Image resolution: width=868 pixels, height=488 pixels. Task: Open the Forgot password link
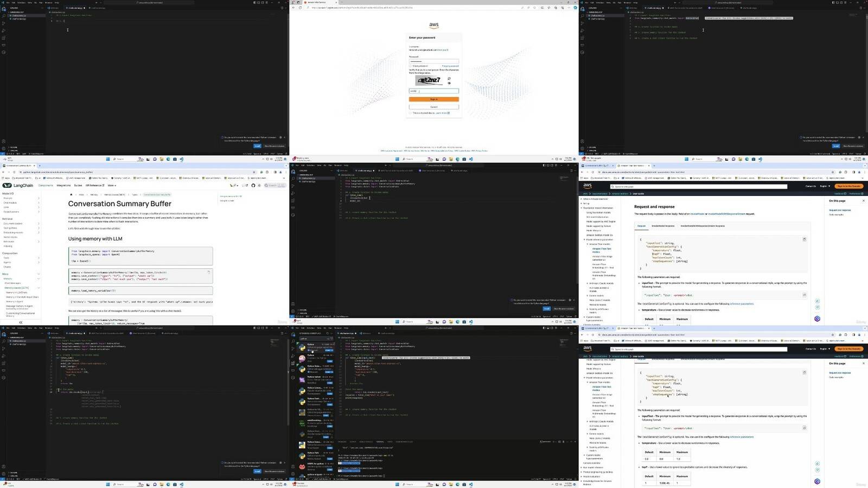click(450, 66)
